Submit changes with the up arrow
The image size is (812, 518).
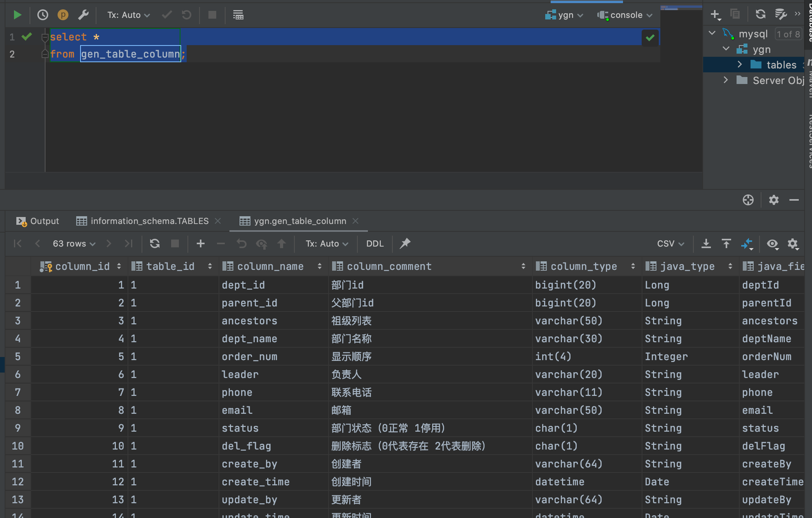click(282, 243)
